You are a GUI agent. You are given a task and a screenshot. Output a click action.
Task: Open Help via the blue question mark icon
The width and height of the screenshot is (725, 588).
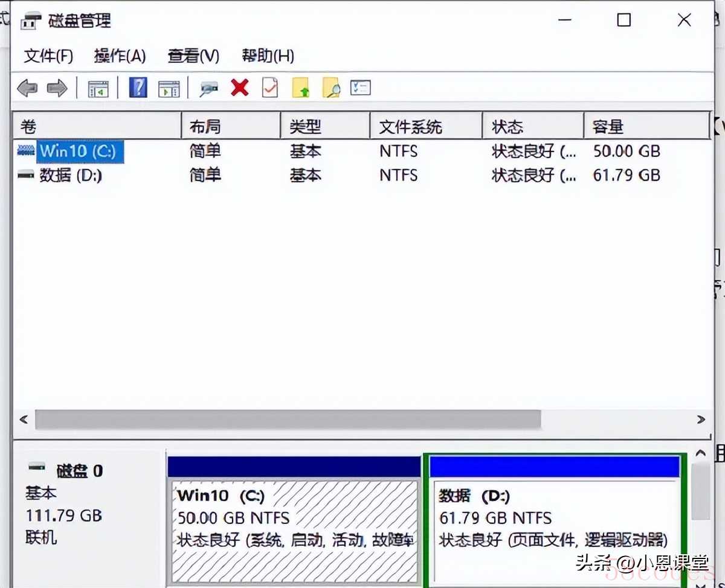(138, 88)
